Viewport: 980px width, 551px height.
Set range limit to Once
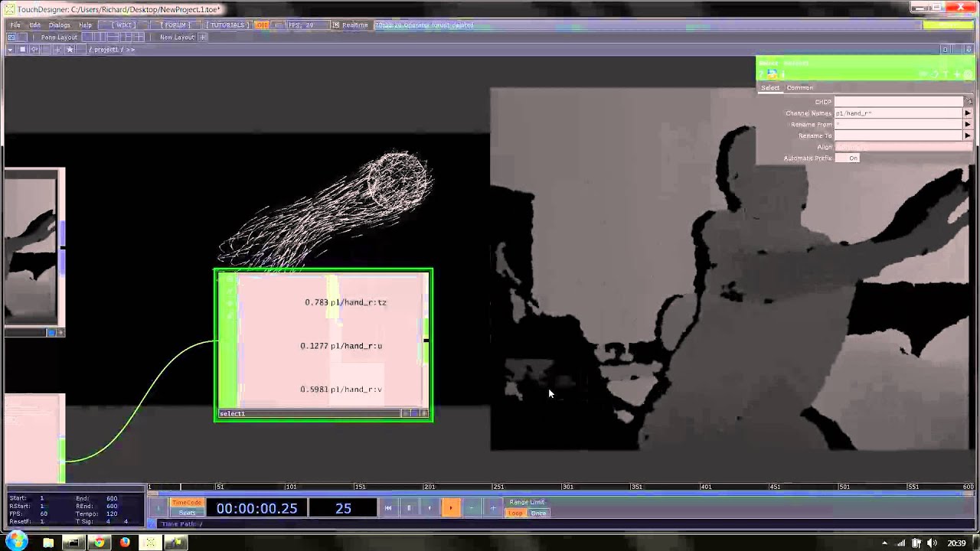coord(538,513)
